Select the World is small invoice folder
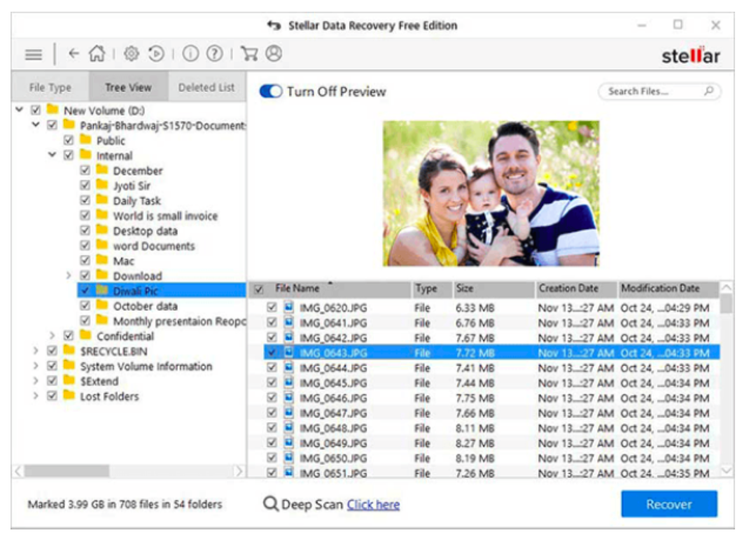Image resolution: width=756 pixels, height=547 pixels. (165, 216)
